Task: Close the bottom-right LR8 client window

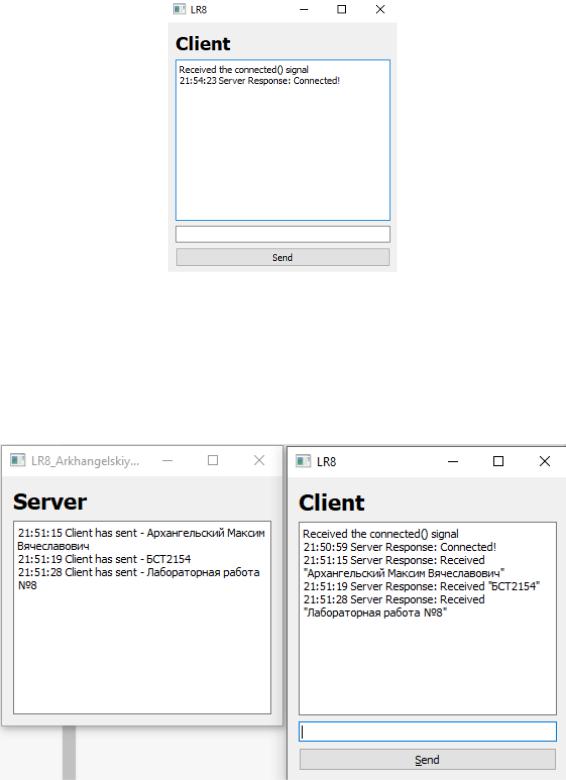Action: [x=545, y=461]
